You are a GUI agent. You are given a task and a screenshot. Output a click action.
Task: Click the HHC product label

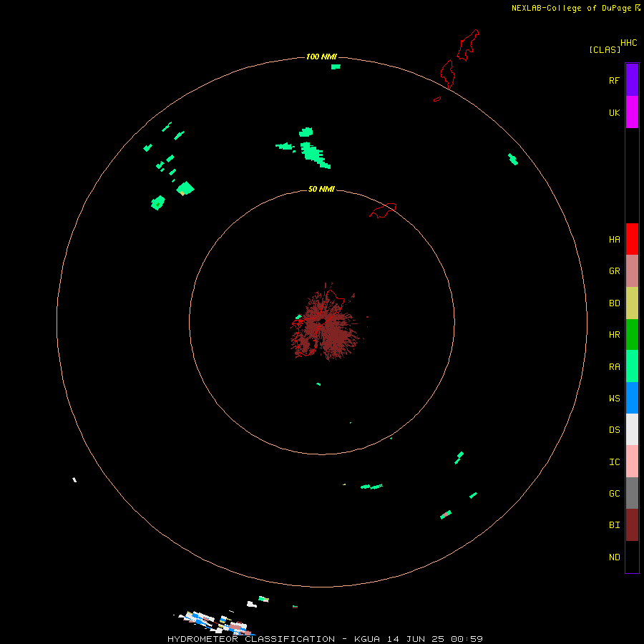[628, 43]
